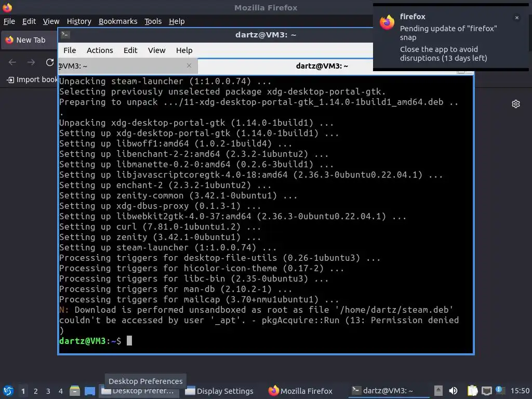Screen dimensions: 532x399
Task: Switch to Mozilla Firefox from the taskbar
Action: point(300,391)
